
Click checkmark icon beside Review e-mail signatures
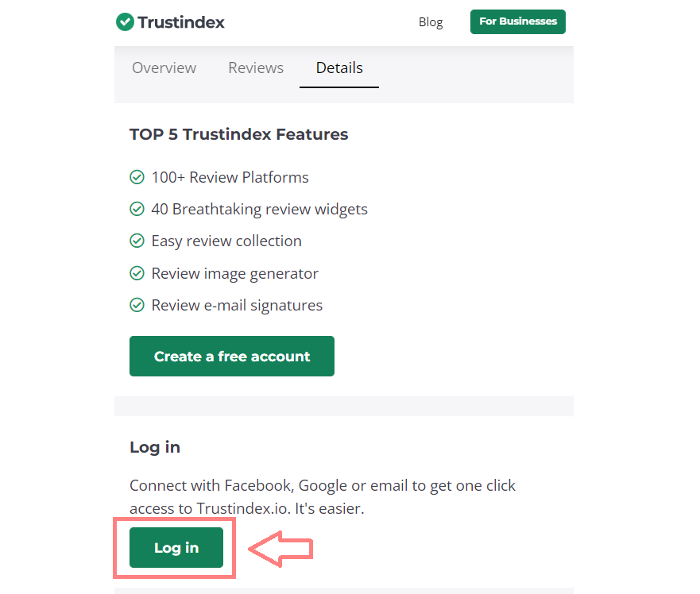[x=137, y=305]
